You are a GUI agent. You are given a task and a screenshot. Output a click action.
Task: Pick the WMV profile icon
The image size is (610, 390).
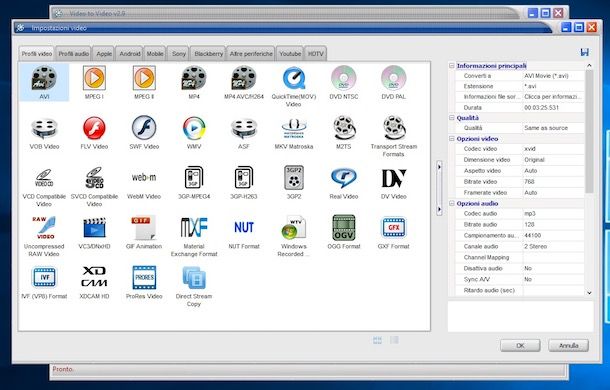[x=194, y=128]
